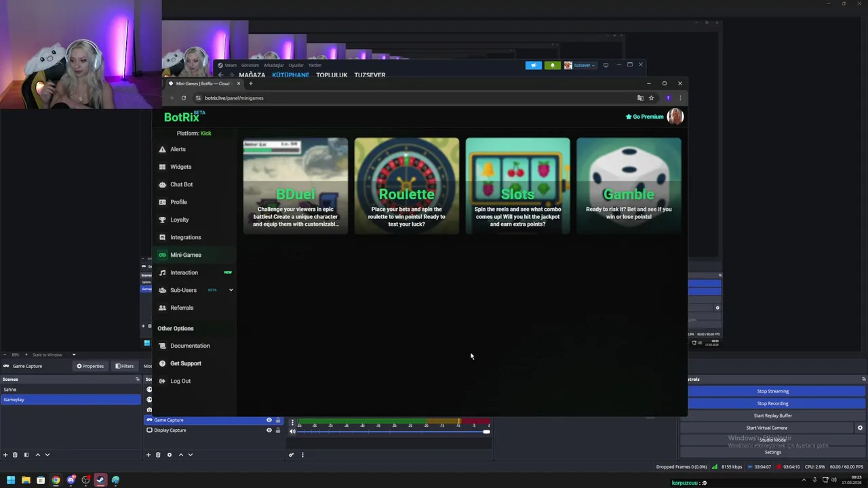This screenshot has width=868, height=488.
Task: Toggle Game Capture source visibility eye
Action: (269, 420)
